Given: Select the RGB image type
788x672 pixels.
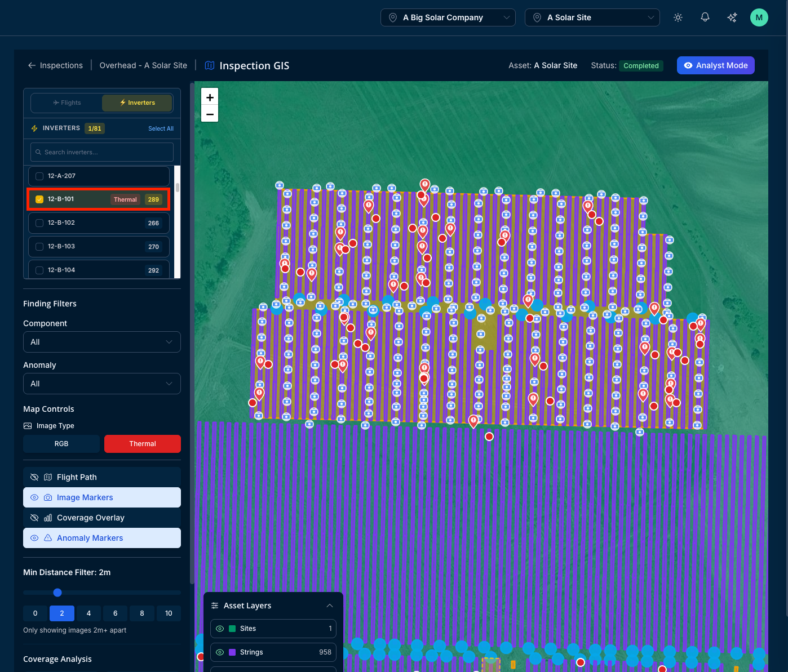Looking at the screenshot, I should 61,444.
